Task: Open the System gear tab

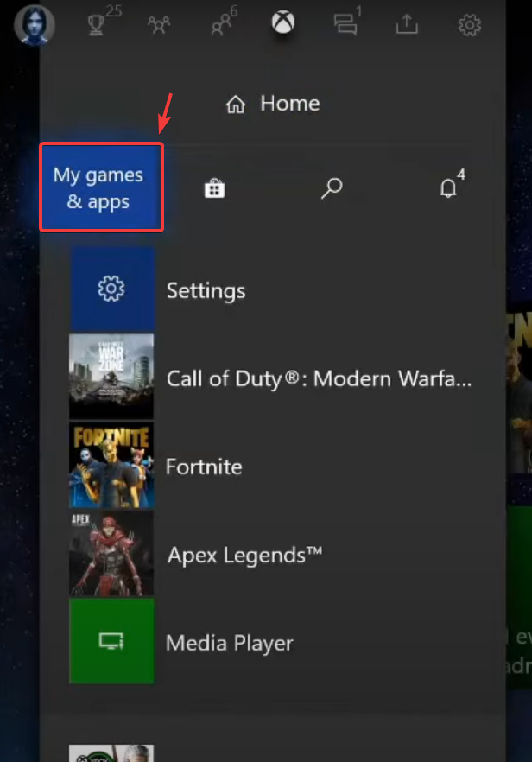Action: [469, 25]
